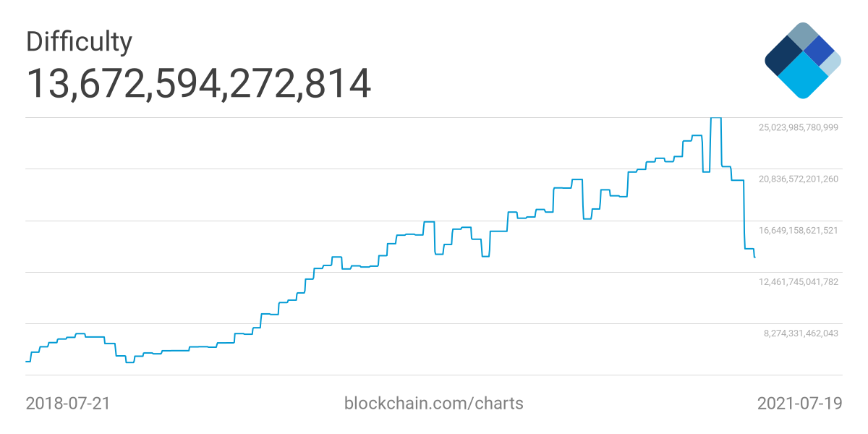Image resolution: width=868 pixels, height=434 pixels.
Task: Click the 8,274,331,462,043 axis label
Action: [801, 333]
